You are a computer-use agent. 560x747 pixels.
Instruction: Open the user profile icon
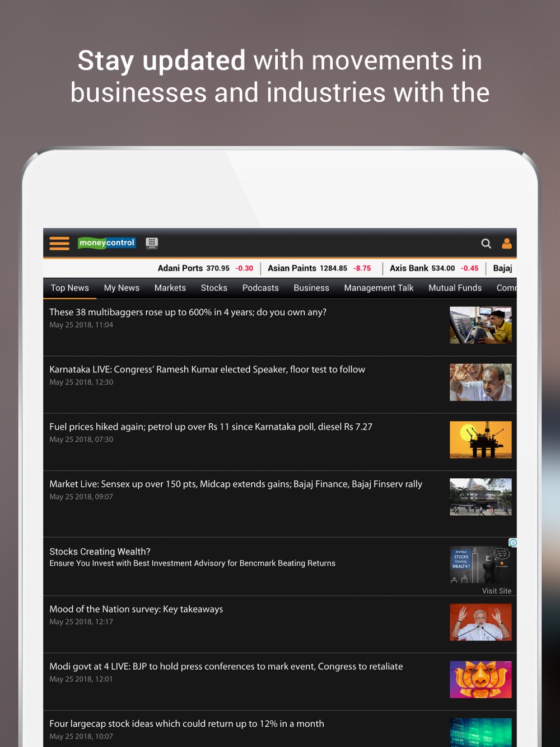(507, 244)
